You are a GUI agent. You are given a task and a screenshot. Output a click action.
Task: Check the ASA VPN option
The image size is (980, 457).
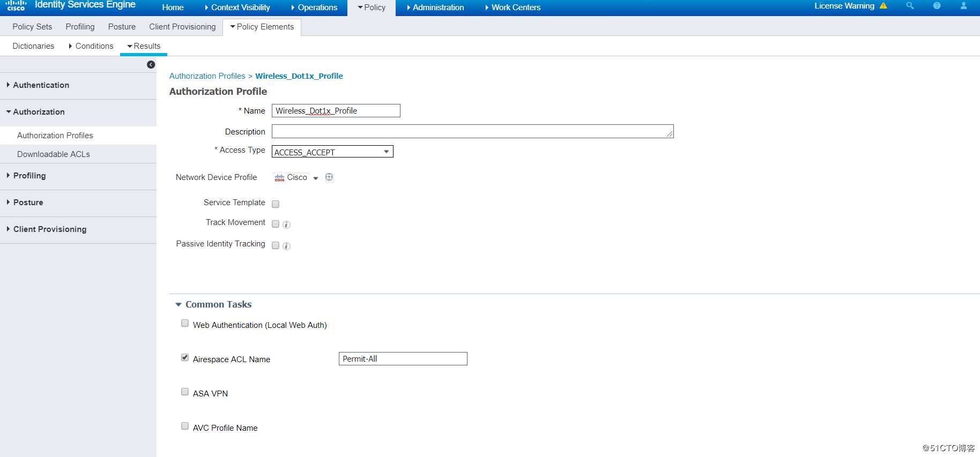coord(185,392)
